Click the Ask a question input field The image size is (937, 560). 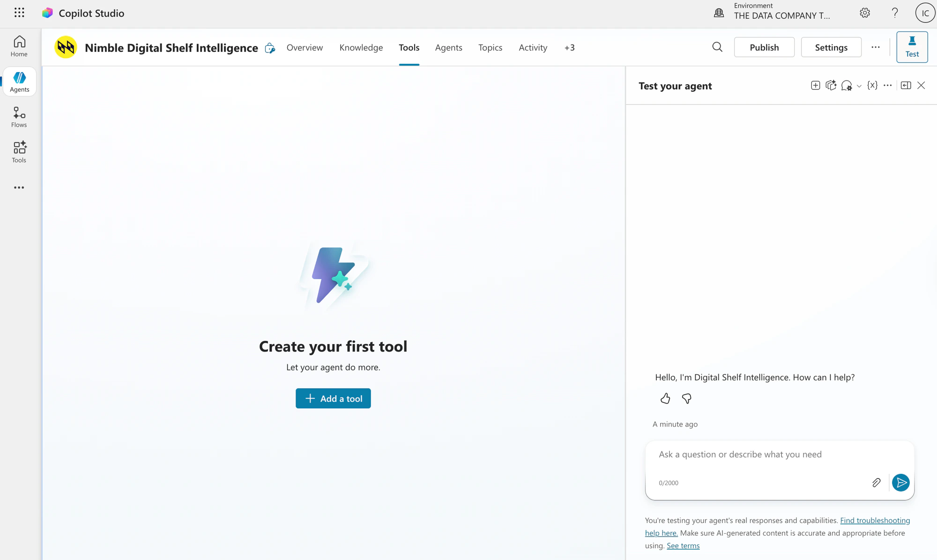[779, 454]
